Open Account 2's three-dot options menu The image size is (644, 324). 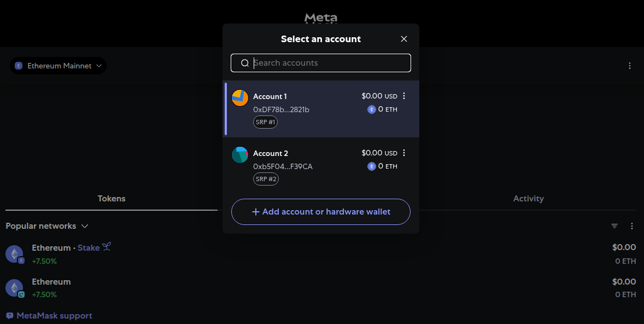403,153
